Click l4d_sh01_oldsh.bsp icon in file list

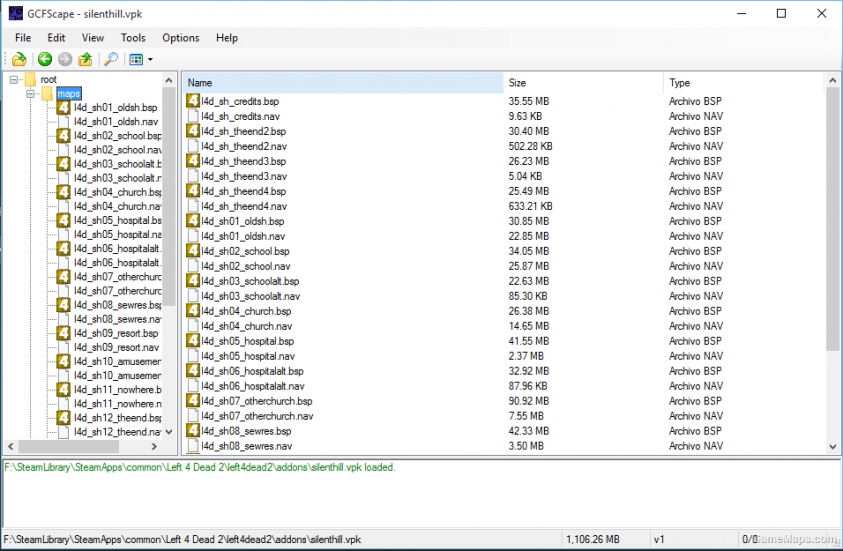[193, 221]
